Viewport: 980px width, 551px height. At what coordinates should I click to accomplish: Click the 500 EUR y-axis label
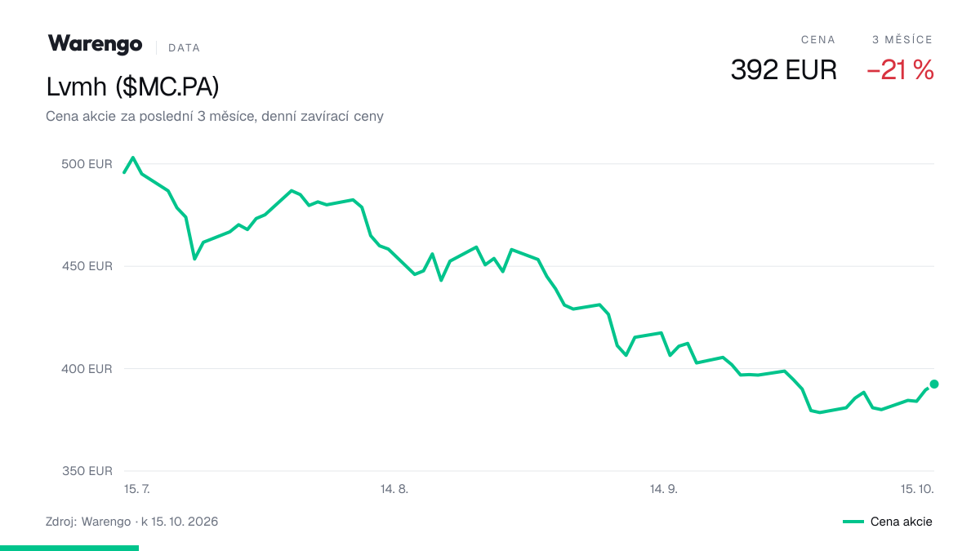coord(87,164)
